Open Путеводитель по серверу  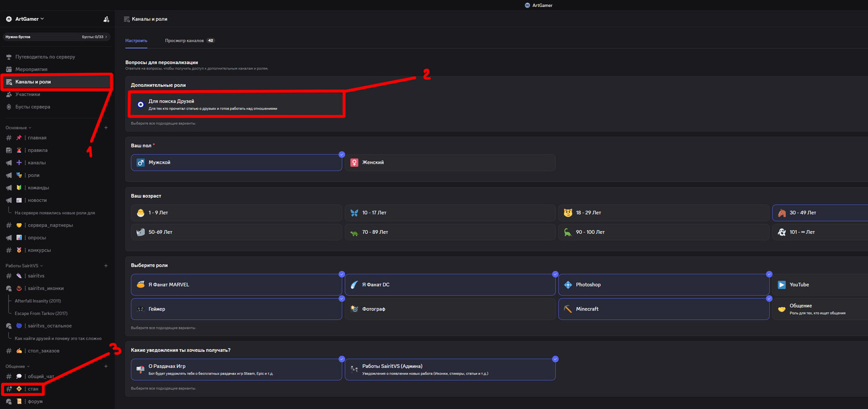(x=57, y=57)
